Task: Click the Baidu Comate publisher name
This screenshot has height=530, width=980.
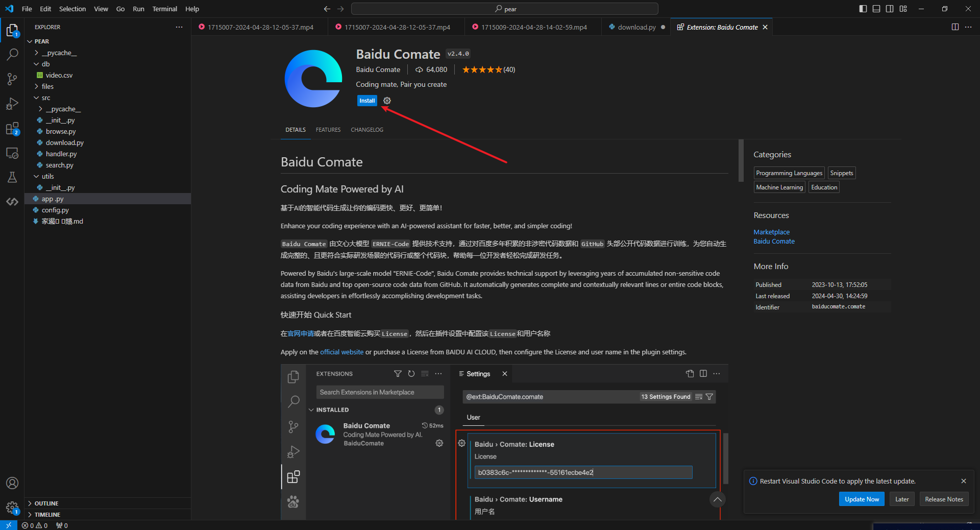Action: coord(378,70)
